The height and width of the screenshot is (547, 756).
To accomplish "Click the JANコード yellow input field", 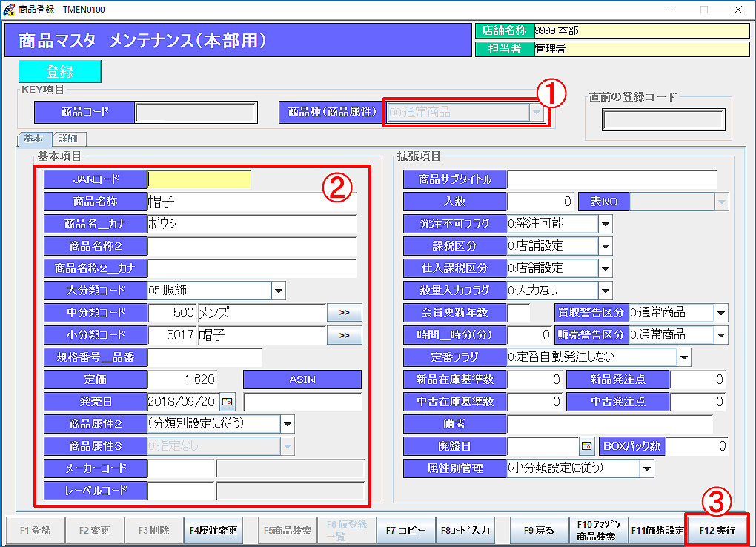I will click(x=199, y=179).
